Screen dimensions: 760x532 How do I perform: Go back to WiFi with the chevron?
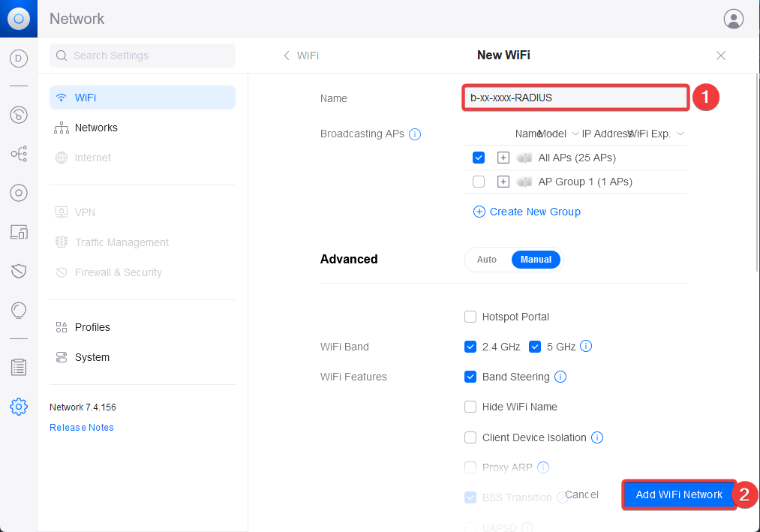(287, 56)
